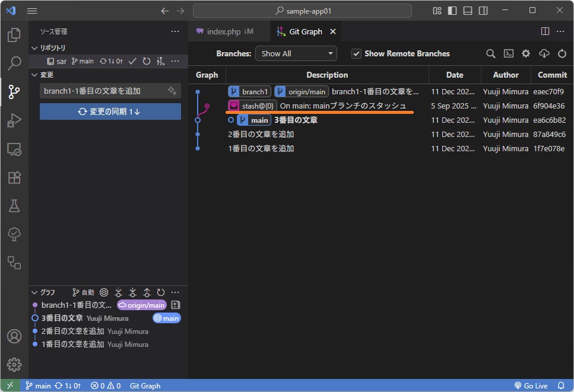Open Source Control view in activity bar
This screenshot has height=392, width=574.
(14, 91)
